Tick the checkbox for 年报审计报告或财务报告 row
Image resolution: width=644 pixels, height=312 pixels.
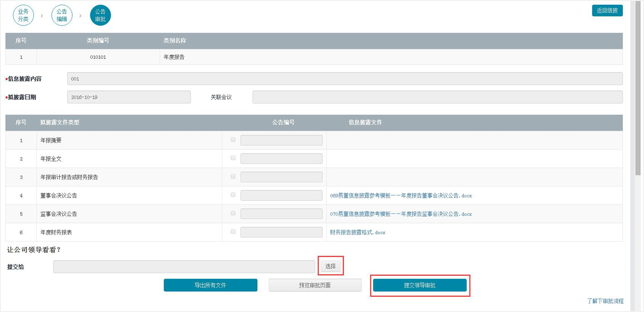233,177
